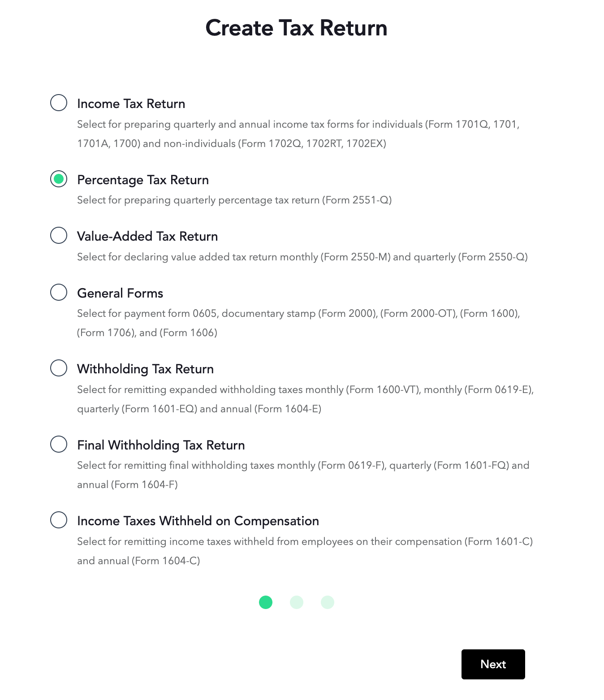The image size is (604, 700).
Task: Click the Withholding Tax Return label
Action: click(145, 369)
